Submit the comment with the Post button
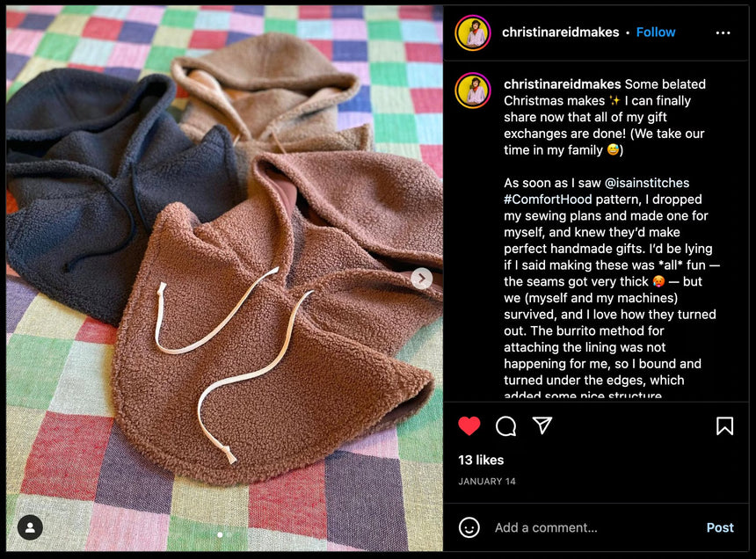The width and height of the screenshot is (756, 559). [x=720, y=527]
